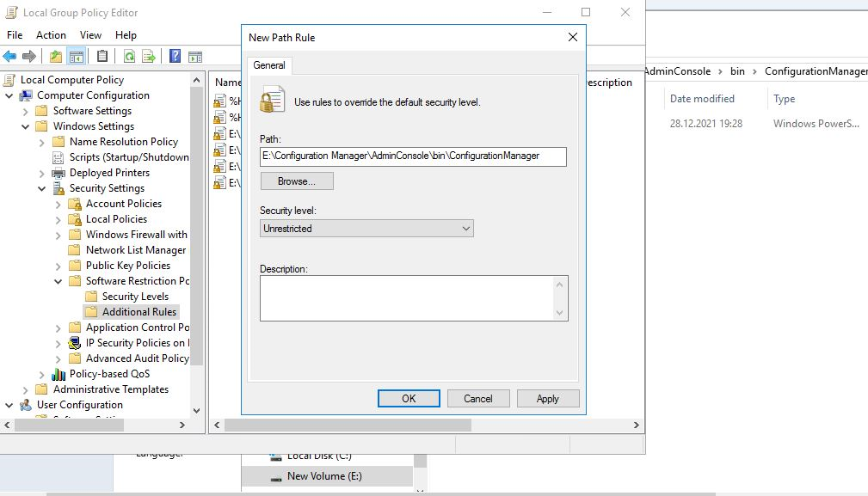Click the green Refresh toolbar icon

[x=130, y=56]
